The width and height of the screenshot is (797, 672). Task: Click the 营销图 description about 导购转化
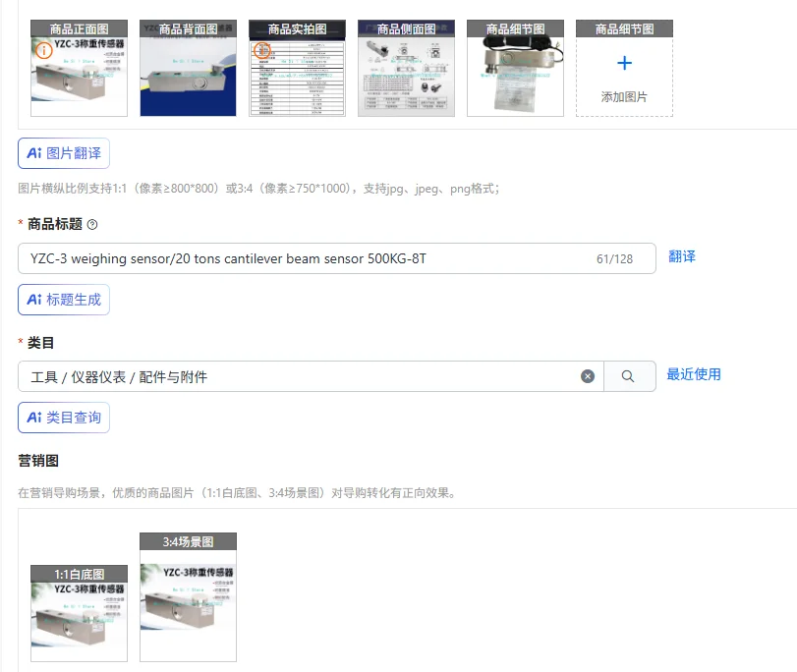coord(238,493)
